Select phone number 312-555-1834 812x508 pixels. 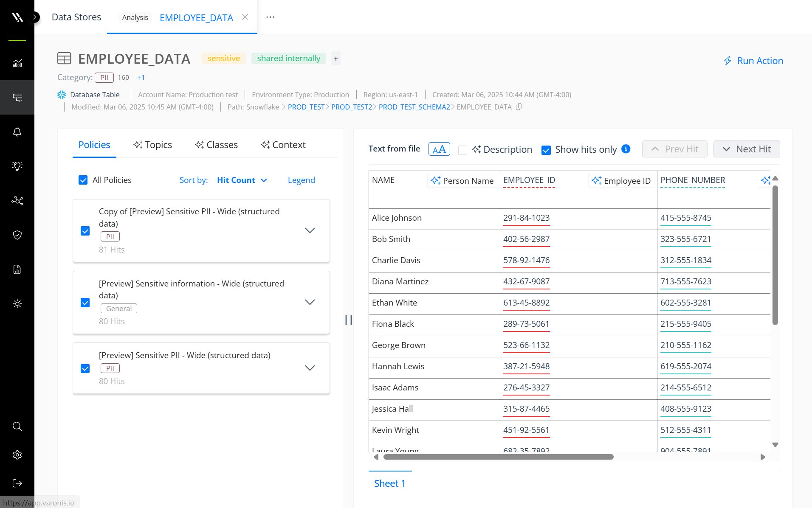click(686, 260)
